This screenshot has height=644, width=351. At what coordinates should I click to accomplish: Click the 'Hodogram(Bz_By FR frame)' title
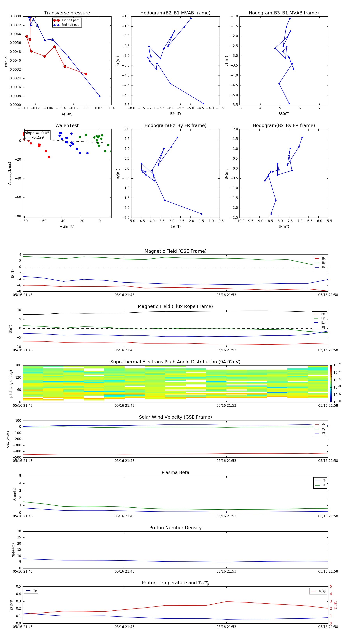coord(175,125)
